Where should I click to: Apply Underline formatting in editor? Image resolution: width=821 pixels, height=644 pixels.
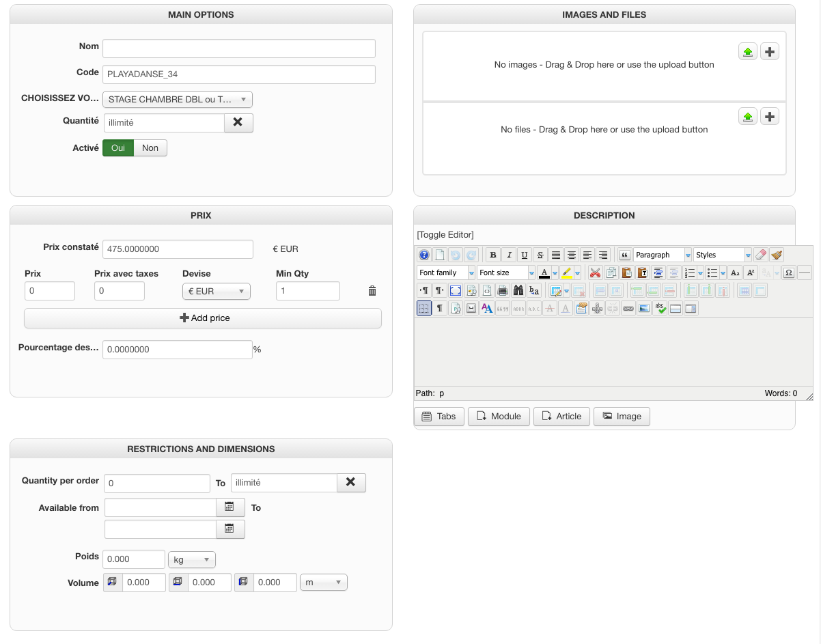[525, 255]
